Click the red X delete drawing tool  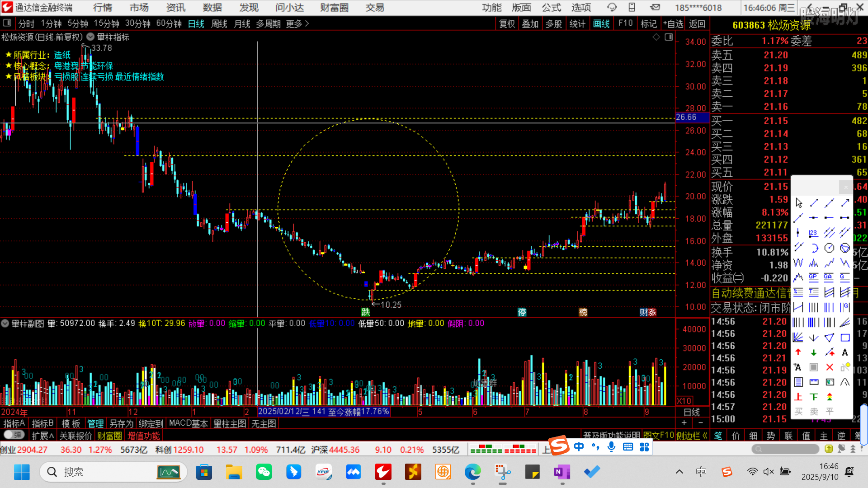point(829,367)
